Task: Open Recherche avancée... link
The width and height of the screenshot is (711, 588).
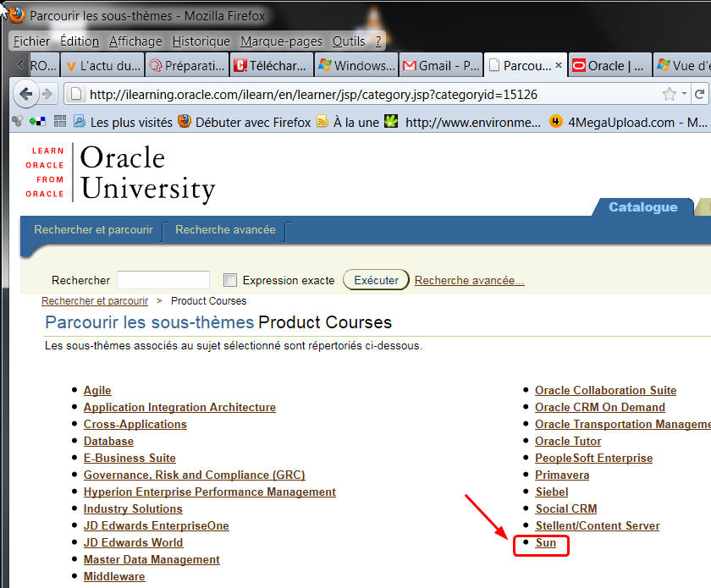Action: (469, 280)
